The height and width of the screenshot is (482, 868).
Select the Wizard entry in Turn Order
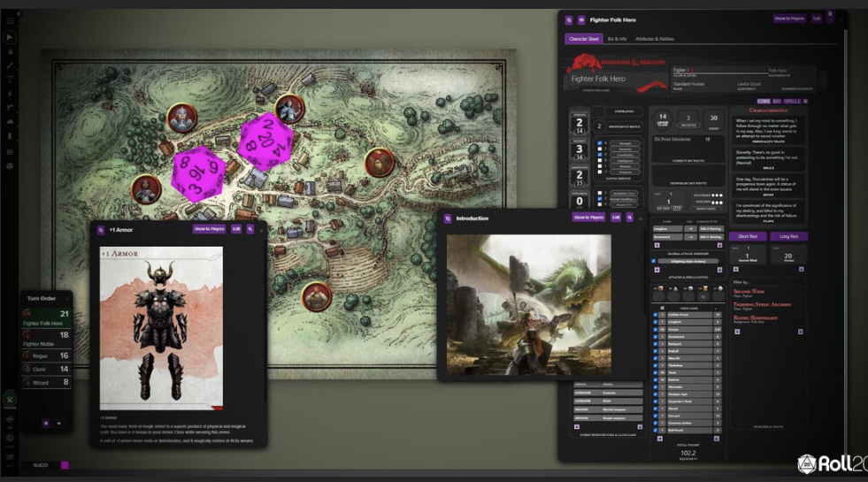[47, 382]
